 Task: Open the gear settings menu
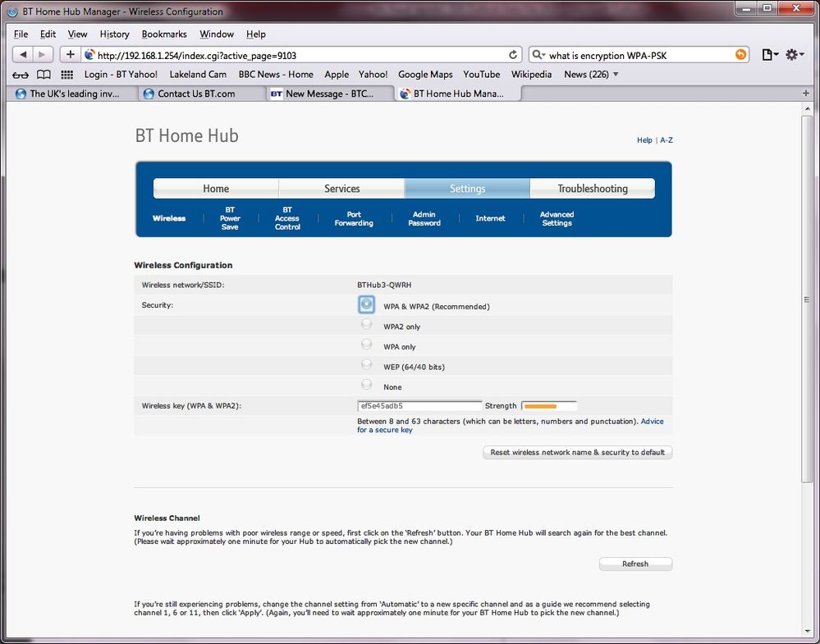(795, 54)
